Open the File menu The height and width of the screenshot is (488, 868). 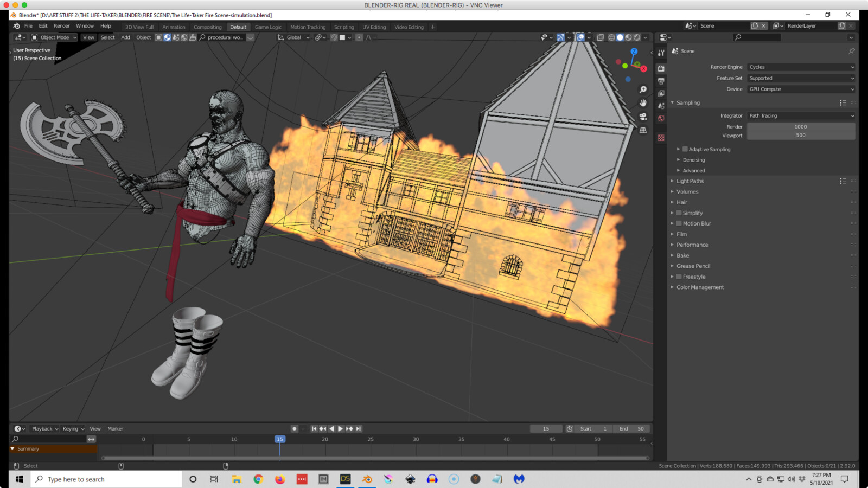coord(28,26)
